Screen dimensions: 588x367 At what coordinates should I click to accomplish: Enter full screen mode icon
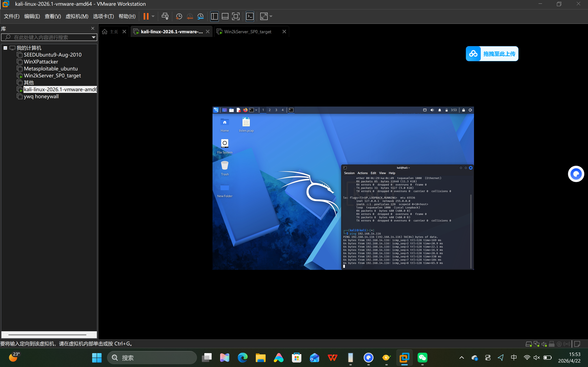coord(236,16)
